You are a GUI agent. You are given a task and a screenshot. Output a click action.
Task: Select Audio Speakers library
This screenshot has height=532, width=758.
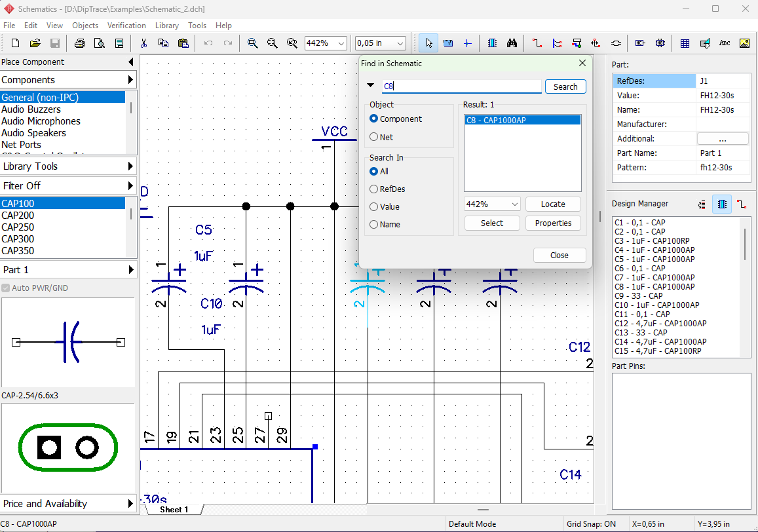click(x=63, y=133)
